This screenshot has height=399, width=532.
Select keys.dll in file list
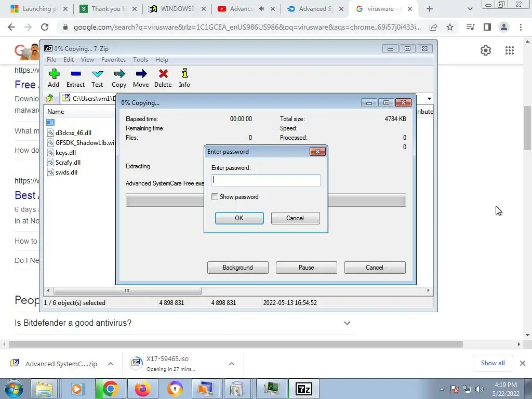65,153
